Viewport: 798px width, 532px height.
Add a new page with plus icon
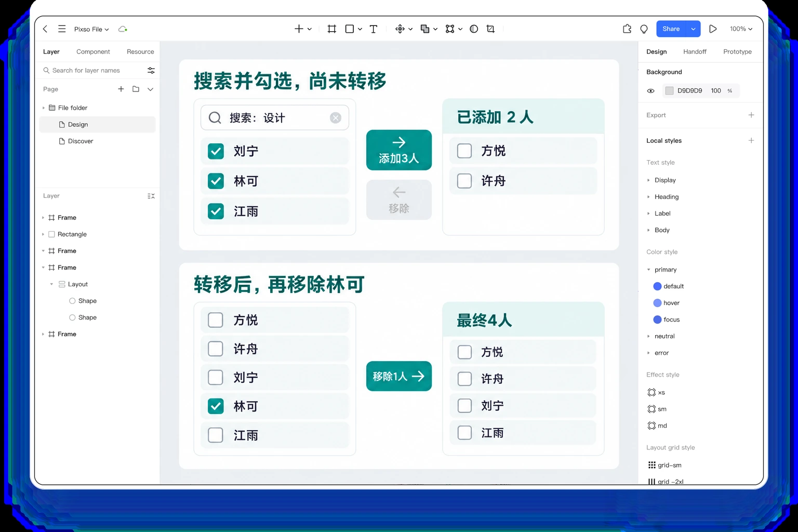tap(121, 89)
